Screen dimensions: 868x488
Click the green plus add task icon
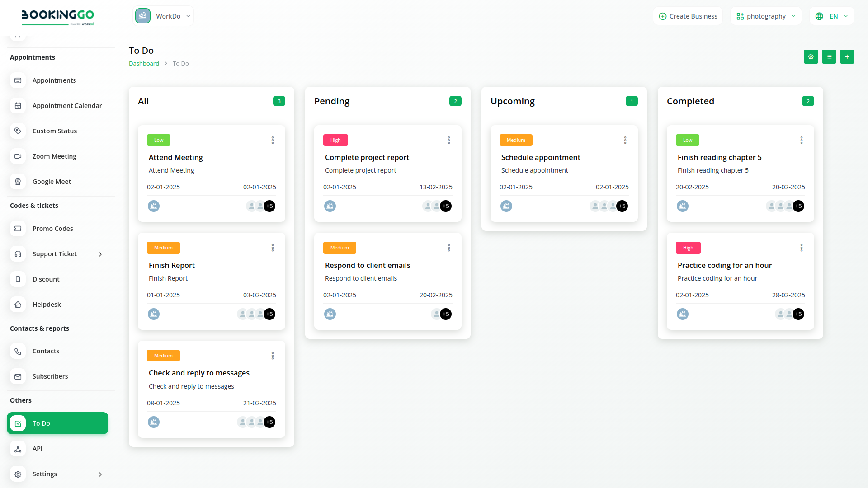(847, 57)
